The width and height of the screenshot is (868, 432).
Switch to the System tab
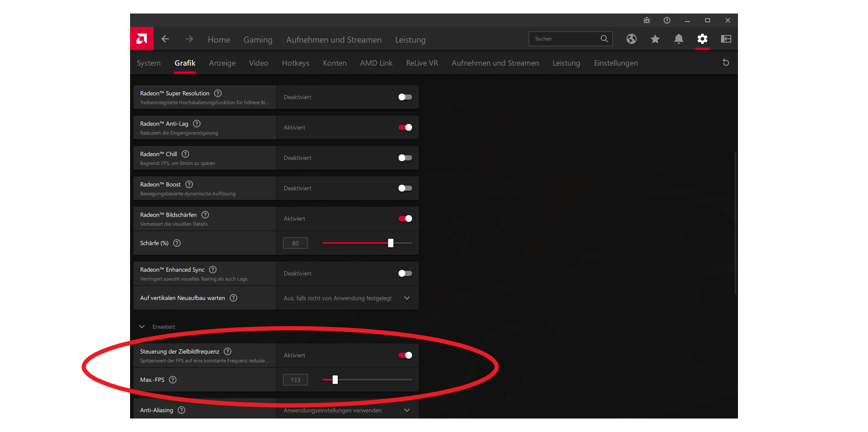point(149,63)
